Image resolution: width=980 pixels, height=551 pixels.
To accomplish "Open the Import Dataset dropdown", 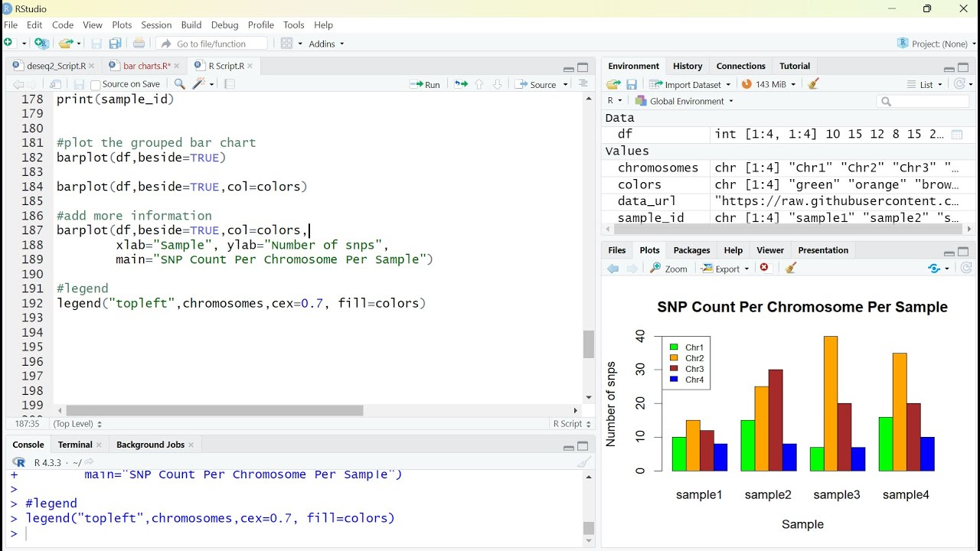I will 690,84.
